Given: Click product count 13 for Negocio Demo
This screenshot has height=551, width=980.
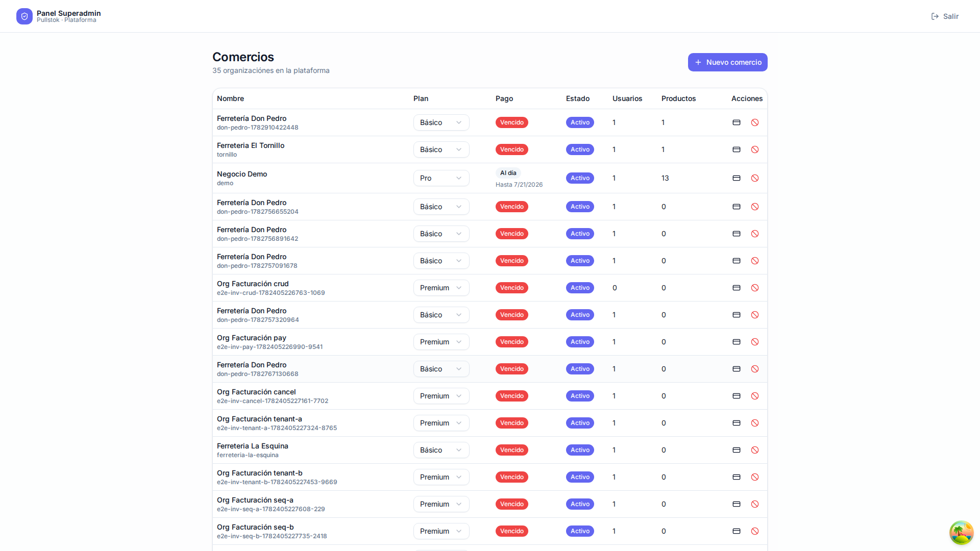Looking at the screenshot, I should pos(665,178).
